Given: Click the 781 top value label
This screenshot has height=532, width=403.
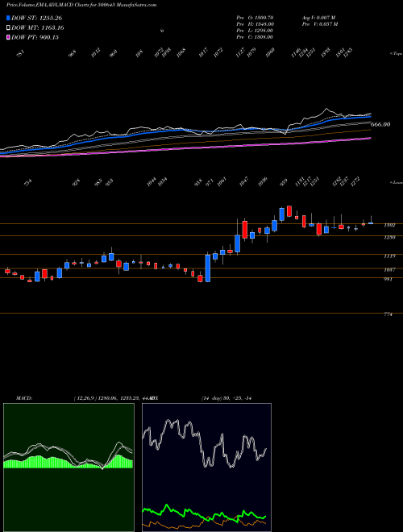Looking at the screenshot, I should pos(21,54).
